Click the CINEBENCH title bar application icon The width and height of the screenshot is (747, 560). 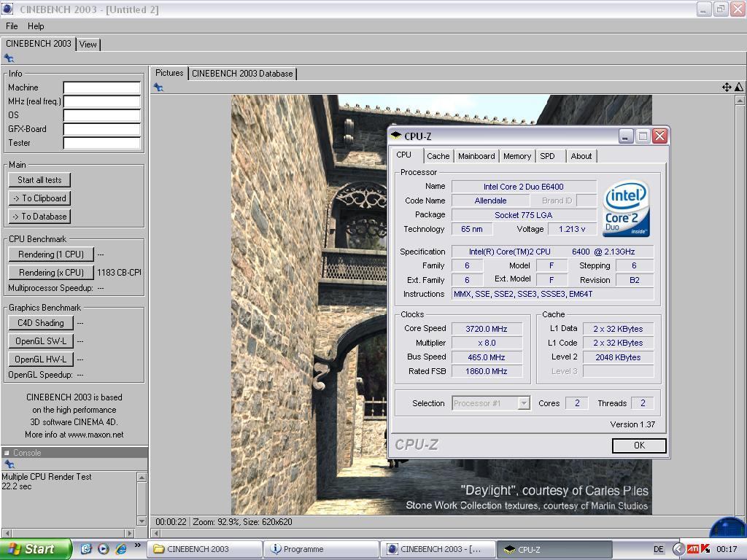(7, 9)
